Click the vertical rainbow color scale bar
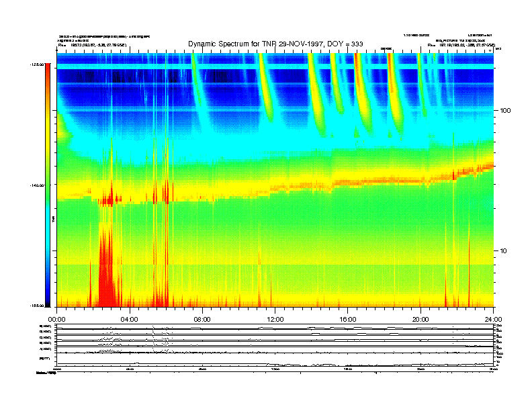The height and width of the screenshot is (411, 532). (x=48, y=185)
